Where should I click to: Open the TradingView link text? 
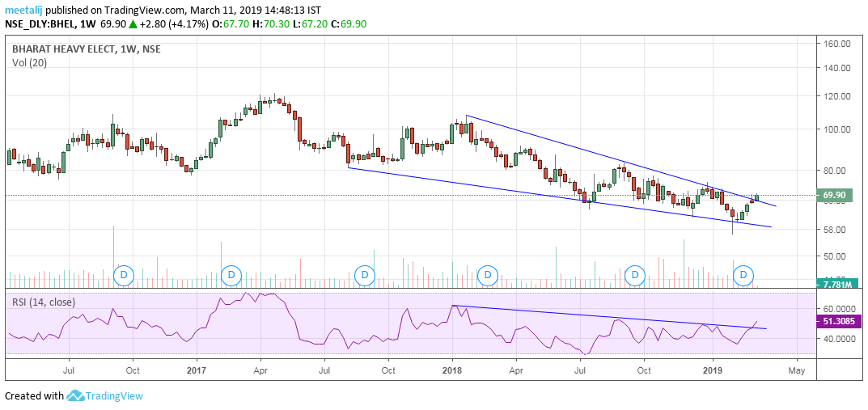coord(114,396)
